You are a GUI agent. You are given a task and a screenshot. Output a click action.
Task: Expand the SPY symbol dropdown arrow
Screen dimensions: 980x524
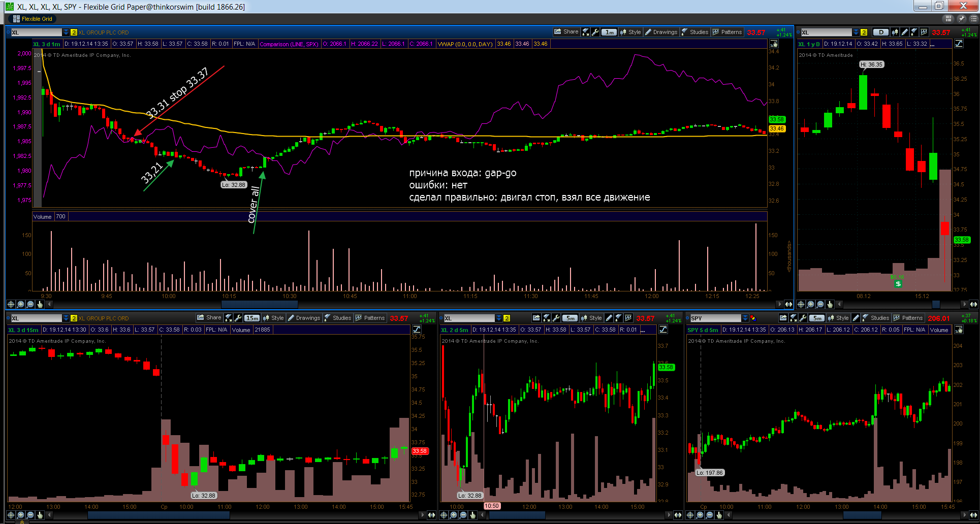[745, 318]
